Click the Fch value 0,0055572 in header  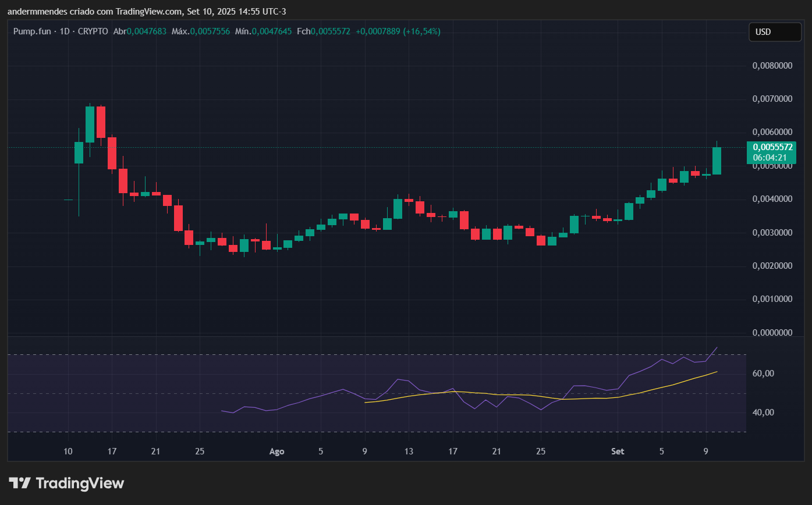(x=331, y=31)
